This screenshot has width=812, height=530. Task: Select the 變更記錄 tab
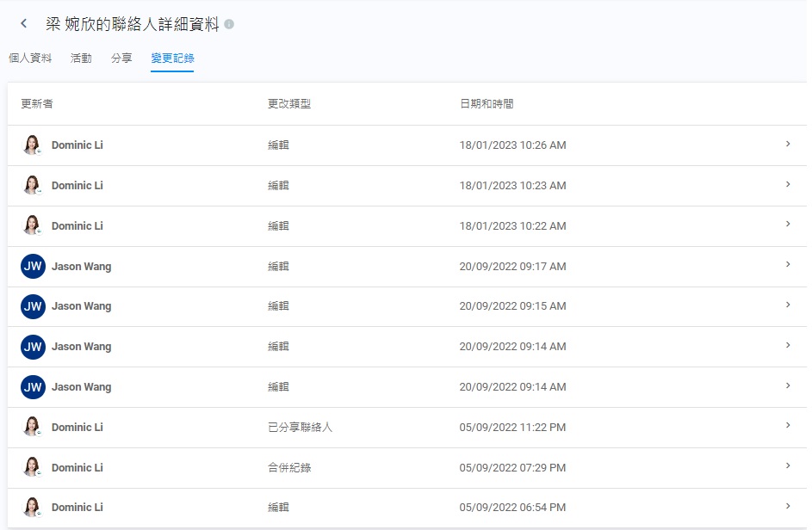[x=172, y=59]
